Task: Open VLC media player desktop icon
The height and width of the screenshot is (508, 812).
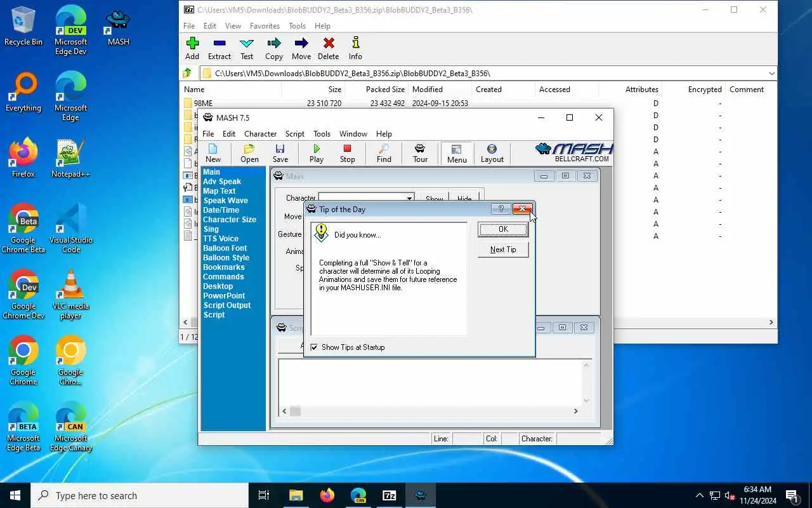Action: click(x=70, y=295)
